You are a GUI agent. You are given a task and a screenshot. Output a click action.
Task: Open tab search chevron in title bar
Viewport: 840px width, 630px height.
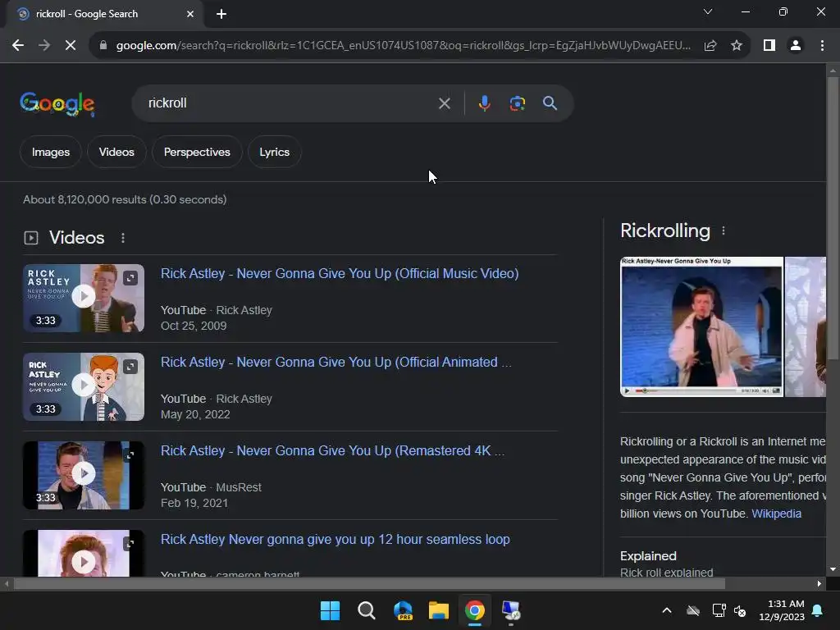tap(708, 11)
